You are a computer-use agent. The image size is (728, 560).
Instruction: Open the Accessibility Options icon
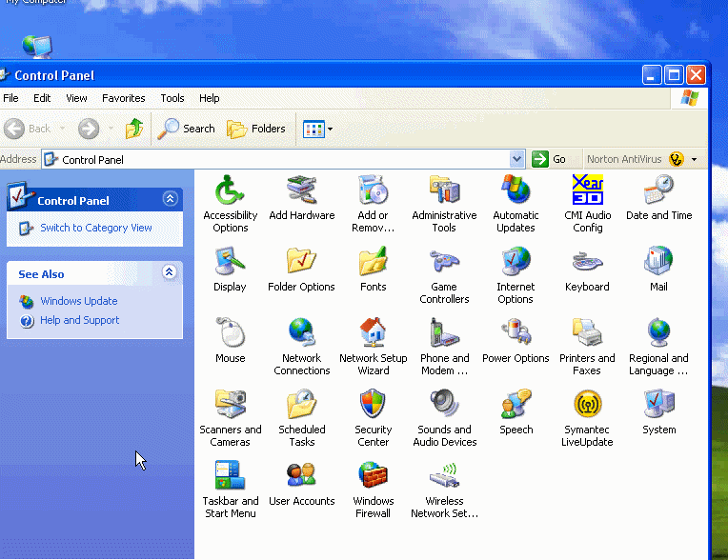click(230, 191)
